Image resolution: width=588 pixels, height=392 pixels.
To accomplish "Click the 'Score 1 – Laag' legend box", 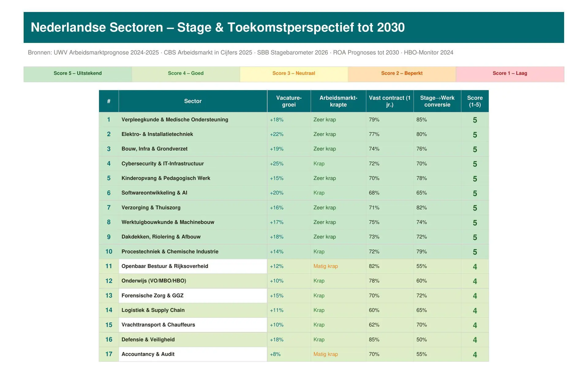I will (510, 74).
